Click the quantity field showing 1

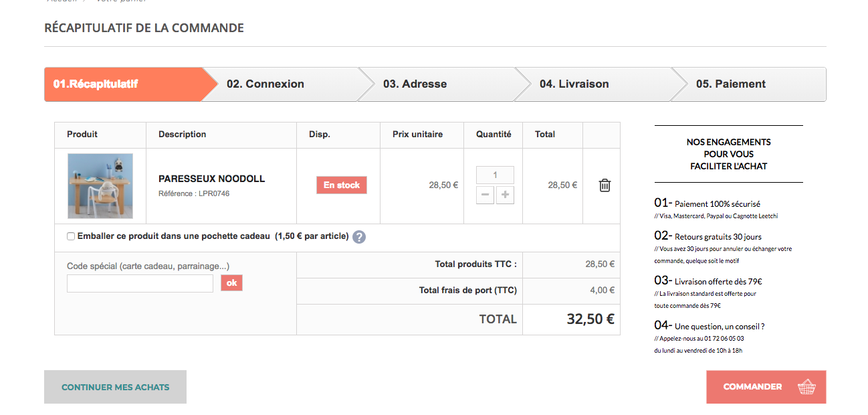(495, 175)
